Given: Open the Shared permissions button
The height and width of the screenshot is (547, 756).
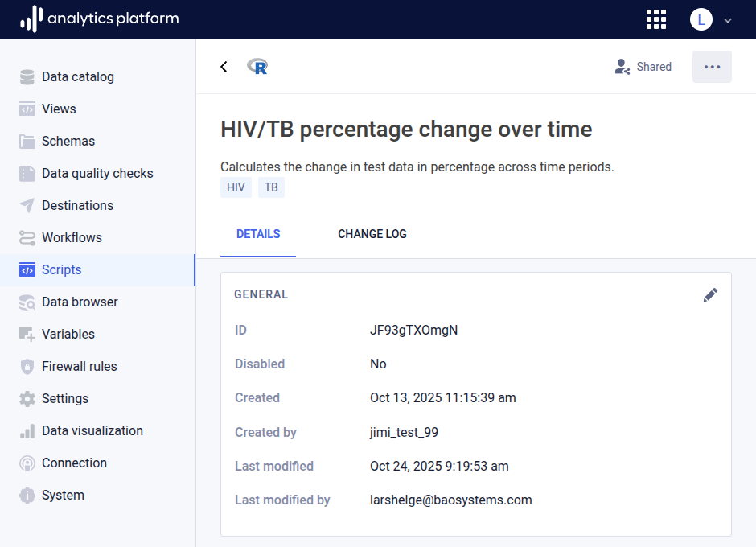Looking at the screenshot, I should coord(643,67).
